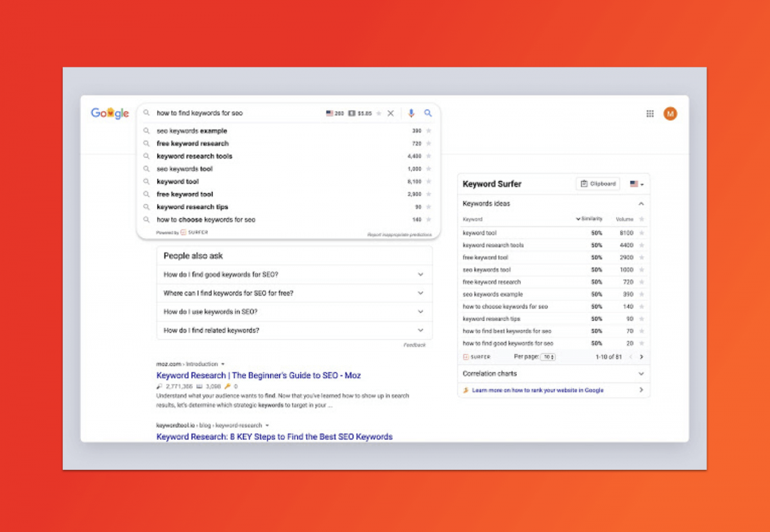Activate Google voice search microphone

tap(411, 113)
